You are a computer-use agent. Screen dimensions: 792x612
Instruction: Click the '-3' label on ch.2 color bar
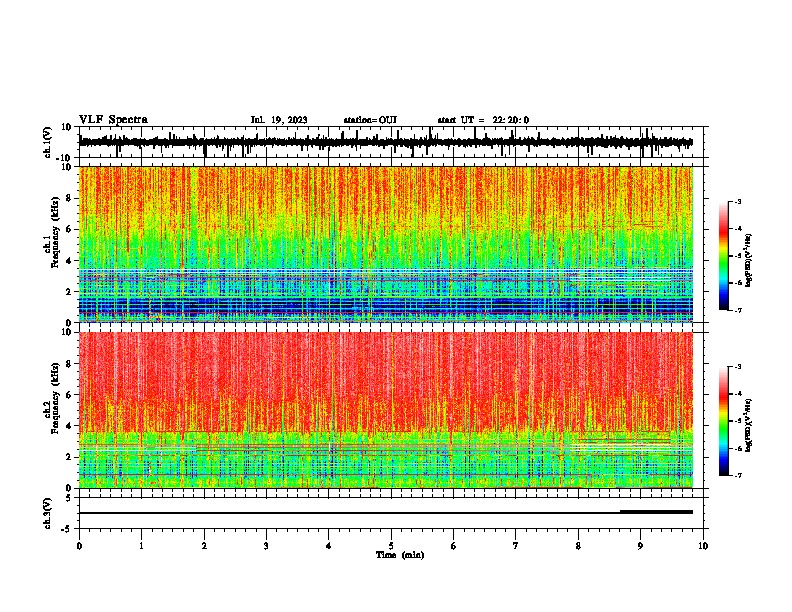(737, 367)
